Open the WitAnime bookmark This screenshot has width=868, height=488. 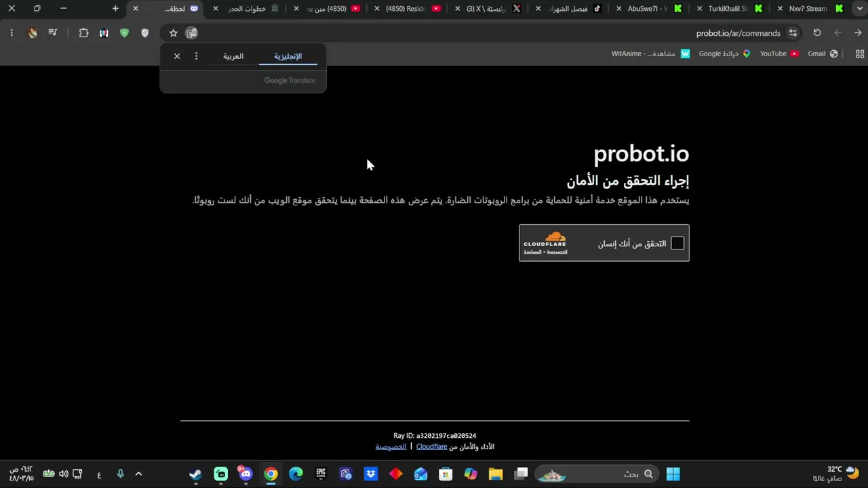point(650,54)
